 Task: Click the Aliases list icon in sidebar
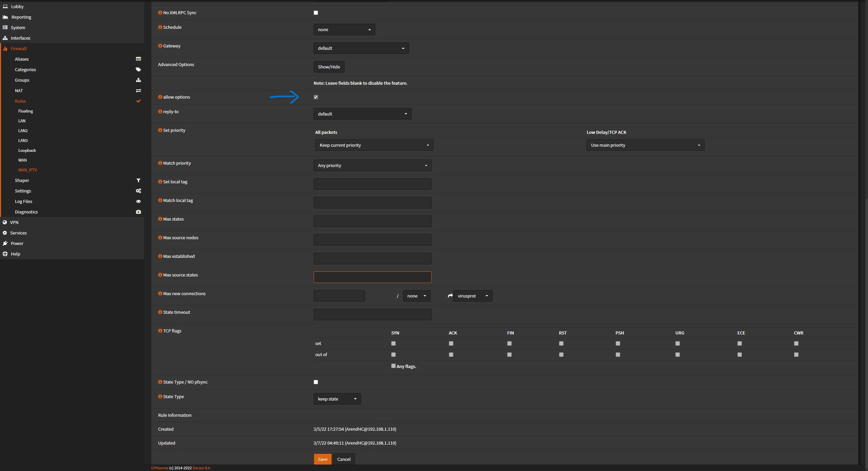tap(138, 59)
